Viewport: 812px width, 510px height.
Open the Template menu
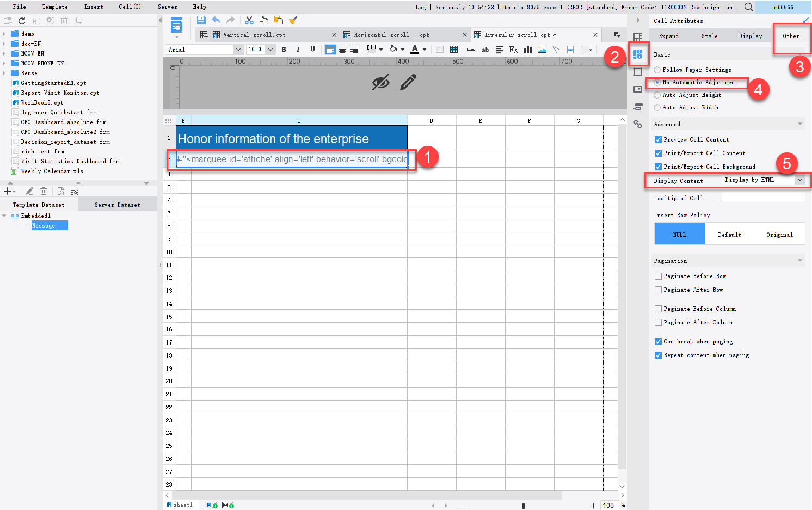55,7
